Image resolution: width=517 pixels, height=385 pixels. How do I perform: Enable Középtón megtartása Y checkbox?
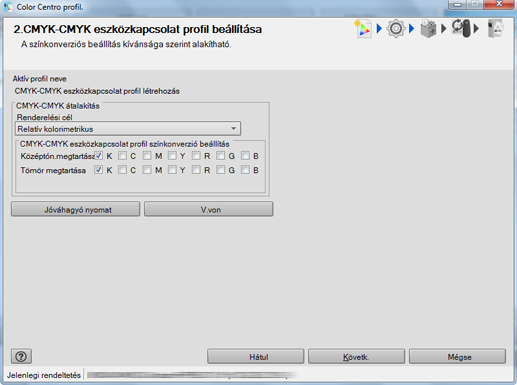point(172,156)
